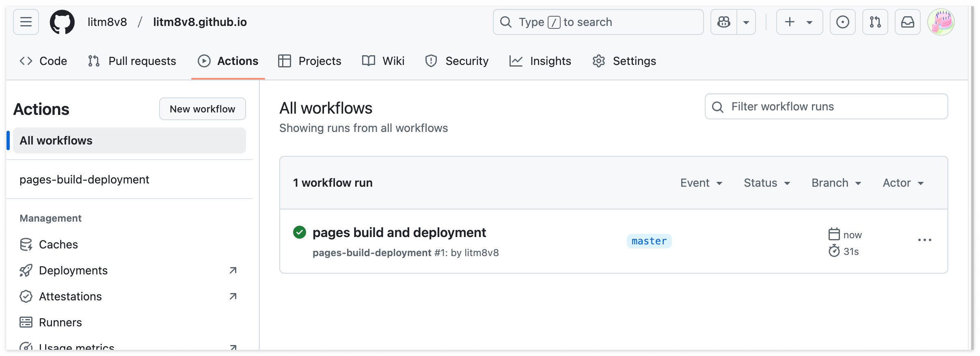Expand the Actor filter dropdown
This screenshot has height=356, width=980.
(903, 183)
